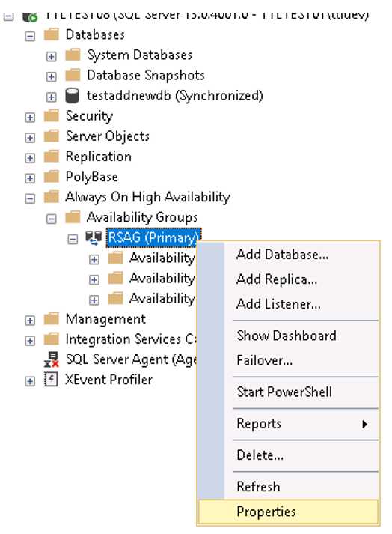Click the Database Snapshots folder icon
This screenshot has height=534, width=392.
(73, 75)
